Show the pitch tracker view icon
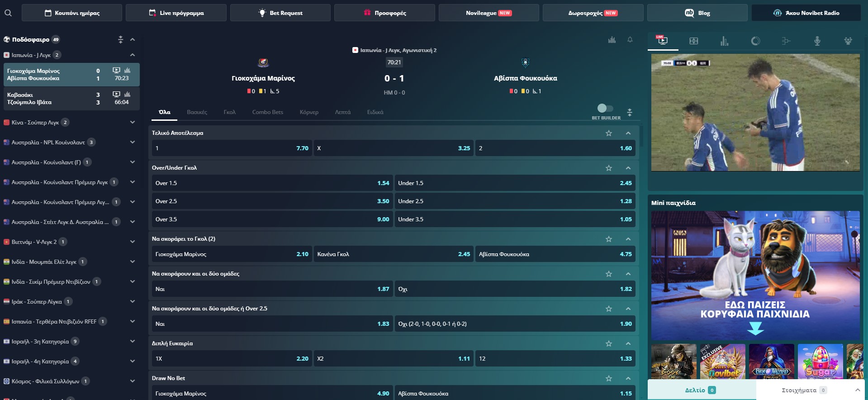Image resolution: width=868 pixels, height=400 pixels. click(x=693, y=41)
